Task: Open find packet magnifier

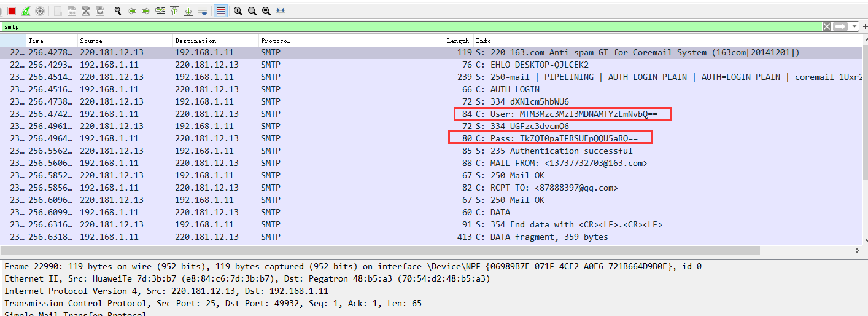Action: click(x=118, y=11)
